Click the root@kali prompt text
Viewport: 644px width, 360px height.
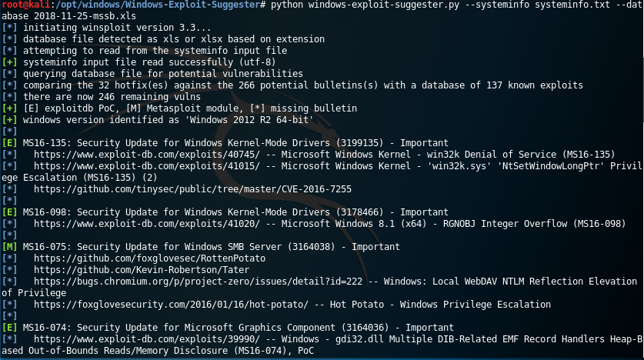[23, 4]
